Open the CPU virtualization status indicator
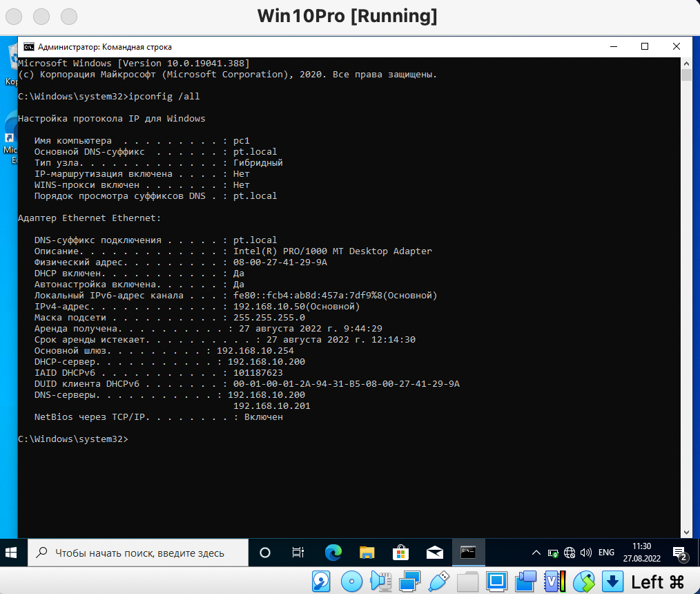 point(555,582)
